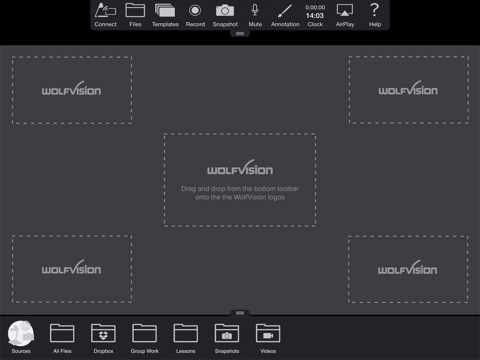Activate the Annotation tool

(x=285, y=15)
